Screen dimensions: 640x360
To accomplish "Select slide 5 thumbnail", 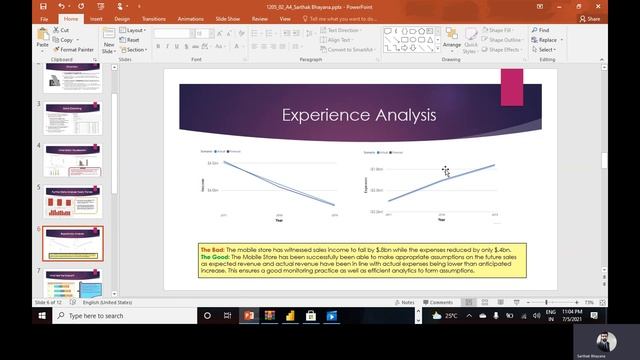I will point(73,202).
